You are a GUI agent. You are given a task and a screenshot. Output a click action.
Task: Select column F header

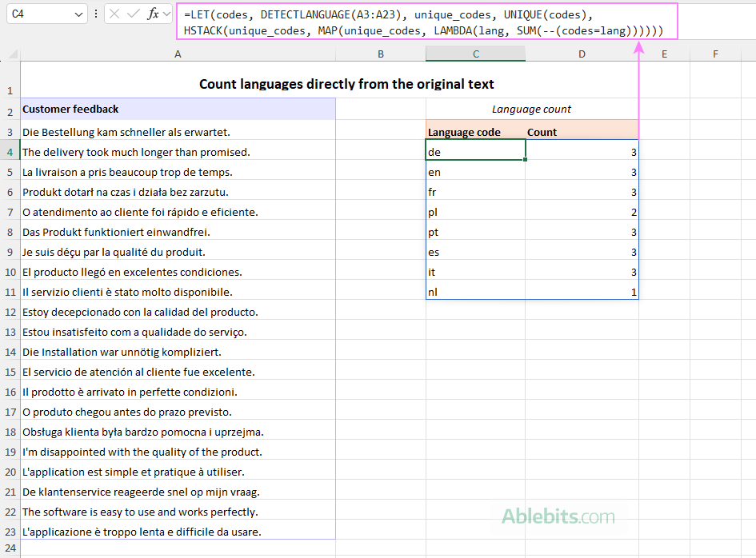coord(715,54)
